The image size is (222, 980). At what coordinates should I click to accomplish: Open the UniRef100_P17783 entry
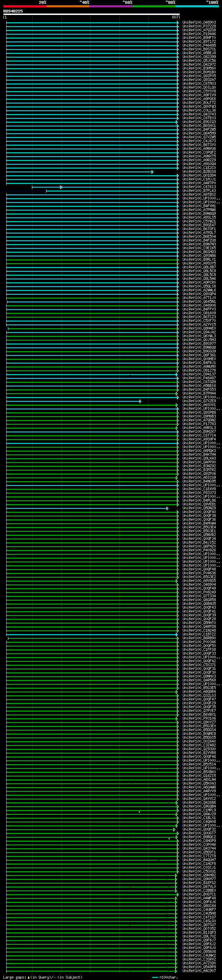(199, 424)
